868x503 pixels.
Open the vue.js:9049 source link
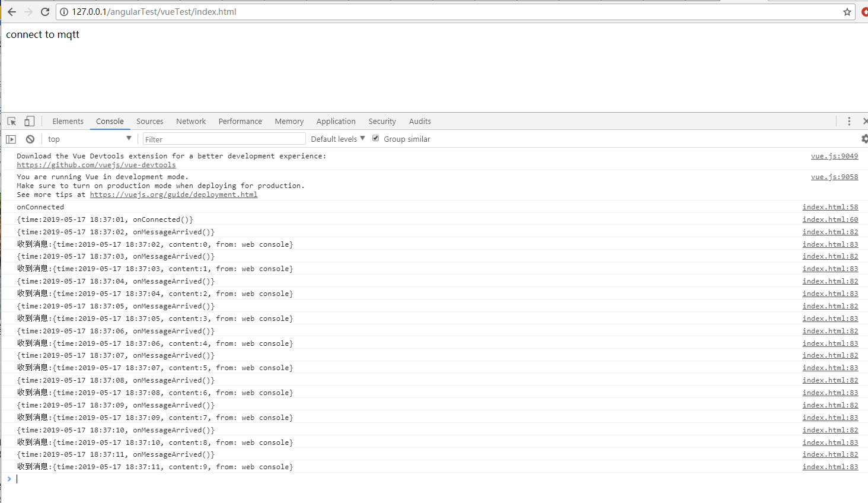[834, 155]
